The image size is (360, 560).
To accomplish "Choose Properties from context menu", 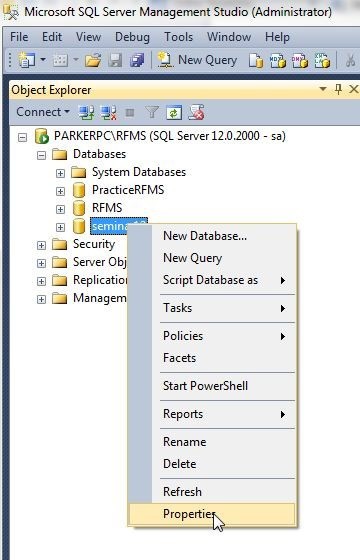I will [x=212, y=514].
